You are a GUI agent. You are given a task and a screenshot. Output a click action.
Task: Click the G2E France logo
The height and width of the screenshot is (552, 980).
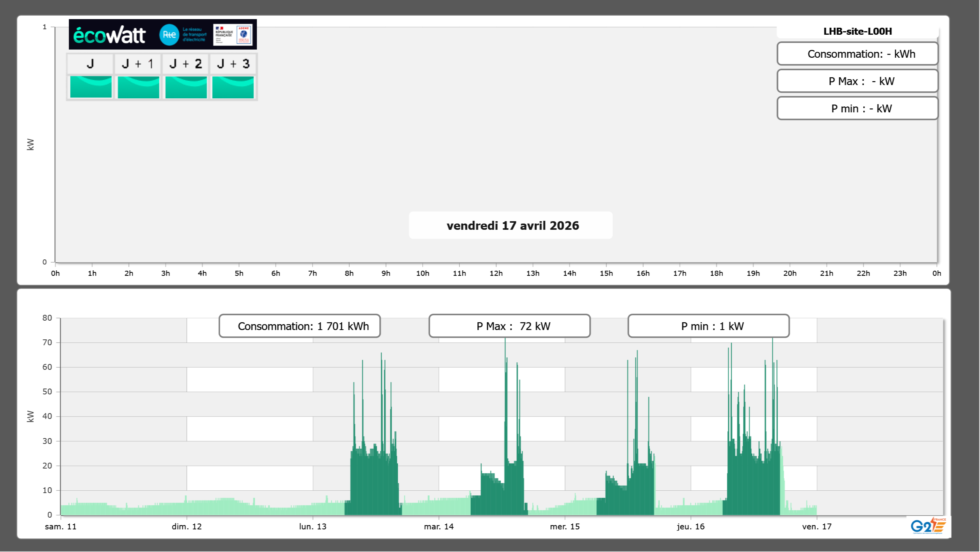928,525
